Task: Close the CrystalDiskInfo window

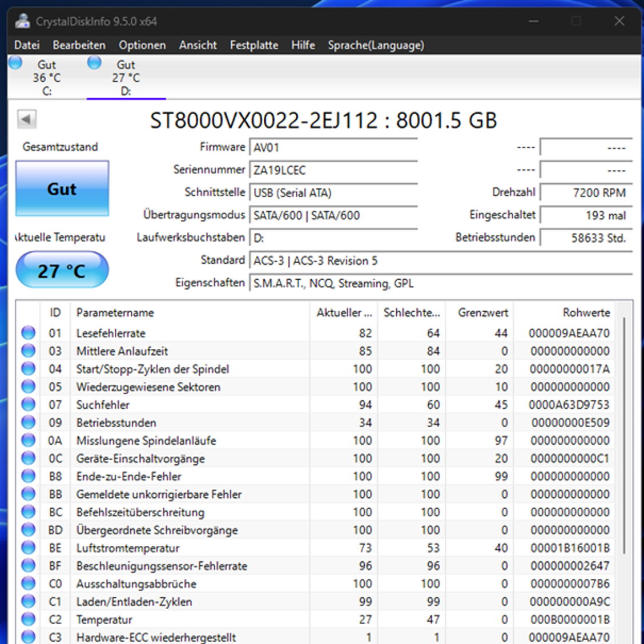Action: point(619,21)
